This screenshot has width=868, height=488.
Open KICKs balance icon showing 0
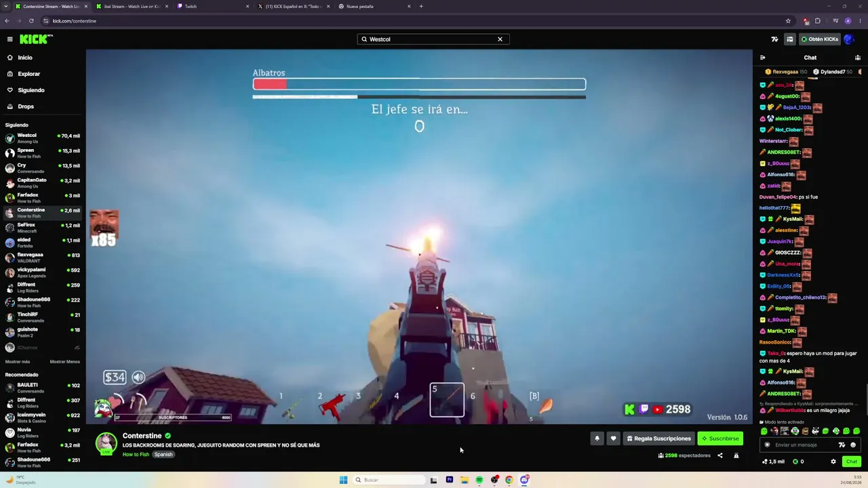(x=799, y=462)
